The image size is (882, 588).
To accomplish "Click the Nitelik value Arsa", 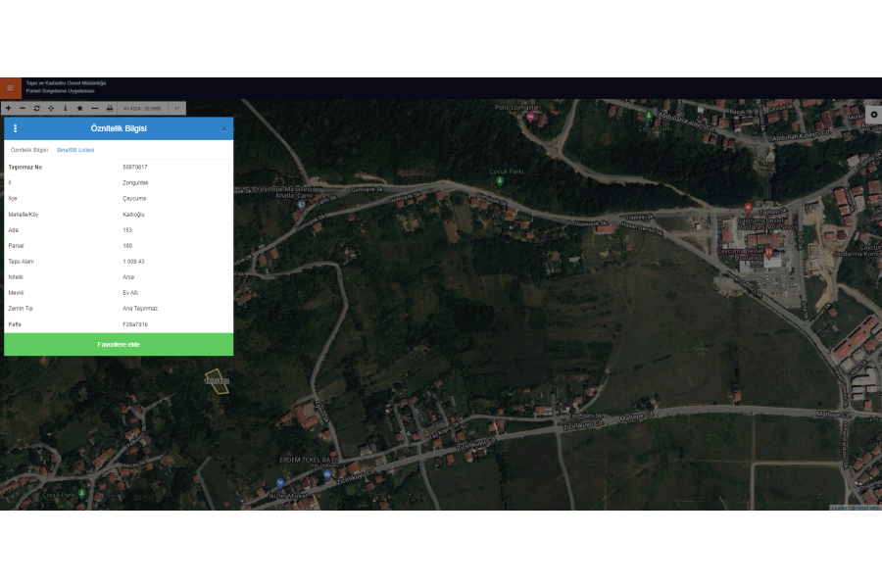I will click(x=128, y=277).
